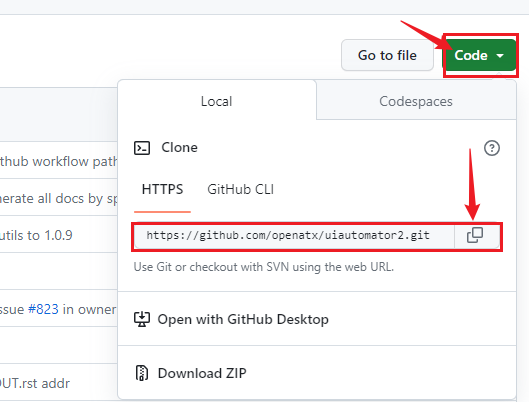
Task: Open the github workflow path commit message
Action: click(59, 162)
